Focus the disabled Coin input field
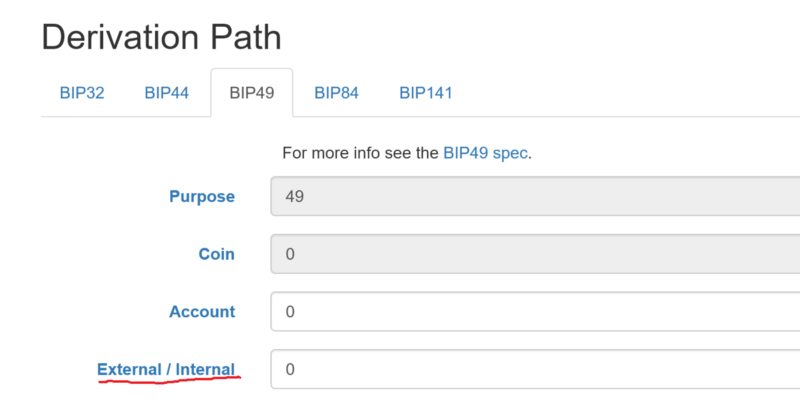 pyautogui.click(x=535, y=254)
